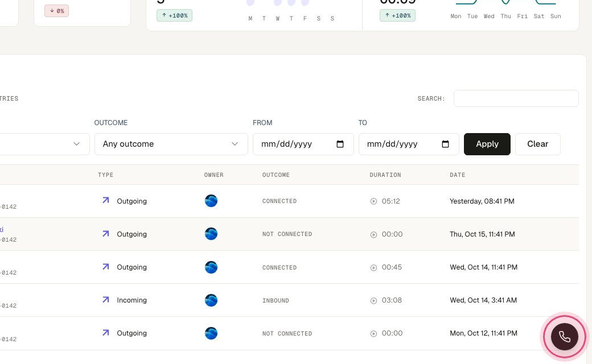Click the date Wed, Oct 14, 3:41 AM
Viewport: 592px width, 364px height.
coord(483,300)
